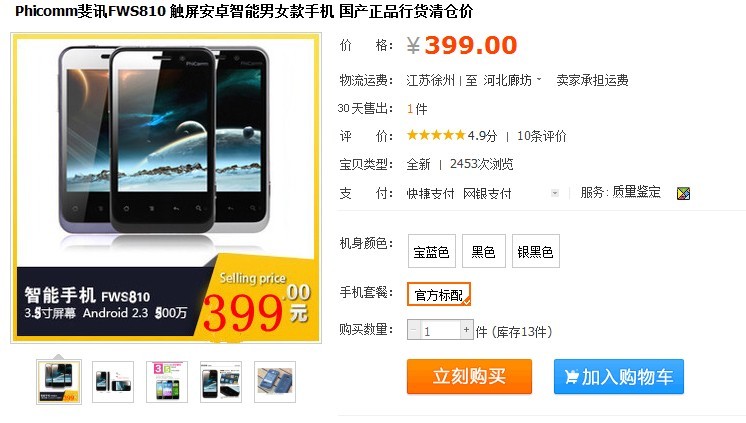The image size is (746, 423).
Task: Click the 立刻购买 buy now button
Action: [x=469, y=376]
